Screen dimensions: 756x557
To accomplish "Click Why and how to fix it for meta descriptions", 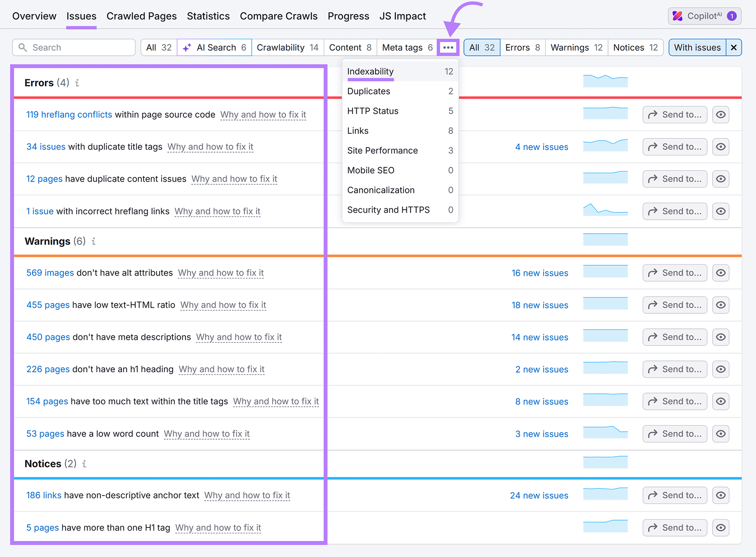I will (239, 337).
